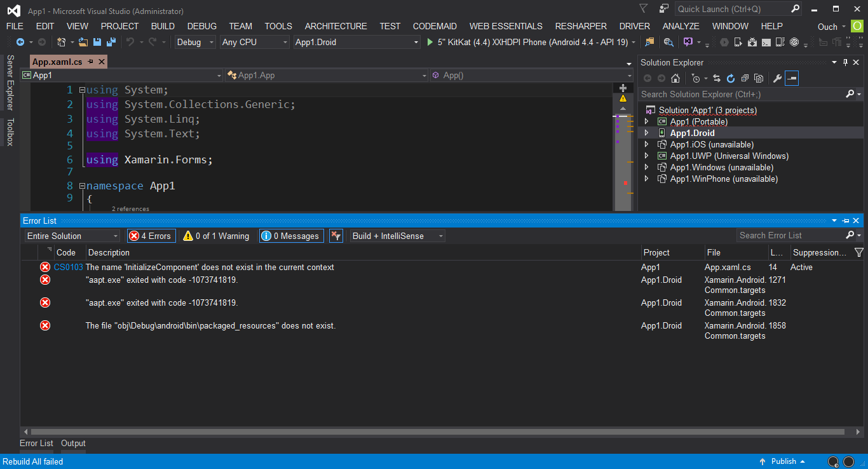Click the CS0103 error code link
868x469 pixels.
pos(68,268)
